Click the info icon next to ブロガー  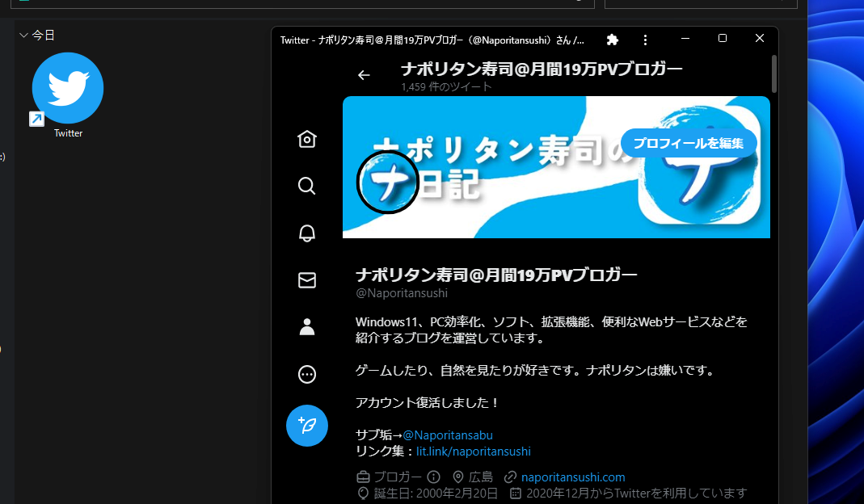434,477
